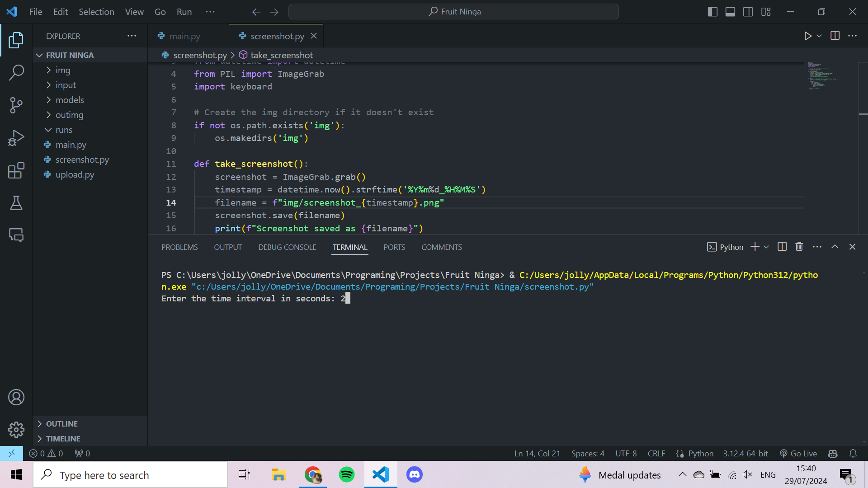Expand the models folder

coord(90,100)
